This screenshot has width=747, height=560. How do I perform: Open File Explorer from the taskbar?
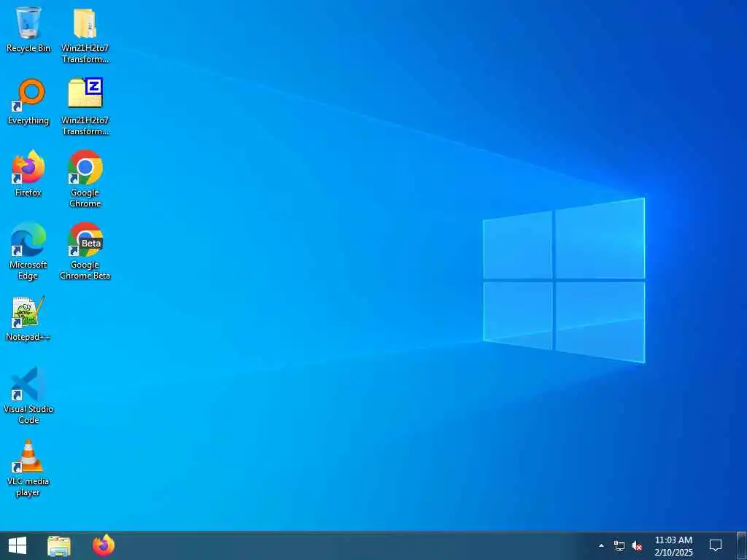59,546
